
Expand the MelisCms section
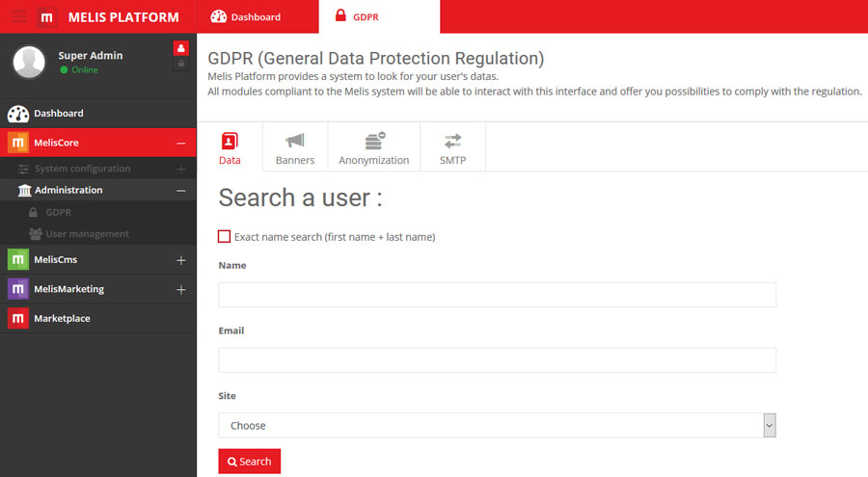click(x=180, y=260)
